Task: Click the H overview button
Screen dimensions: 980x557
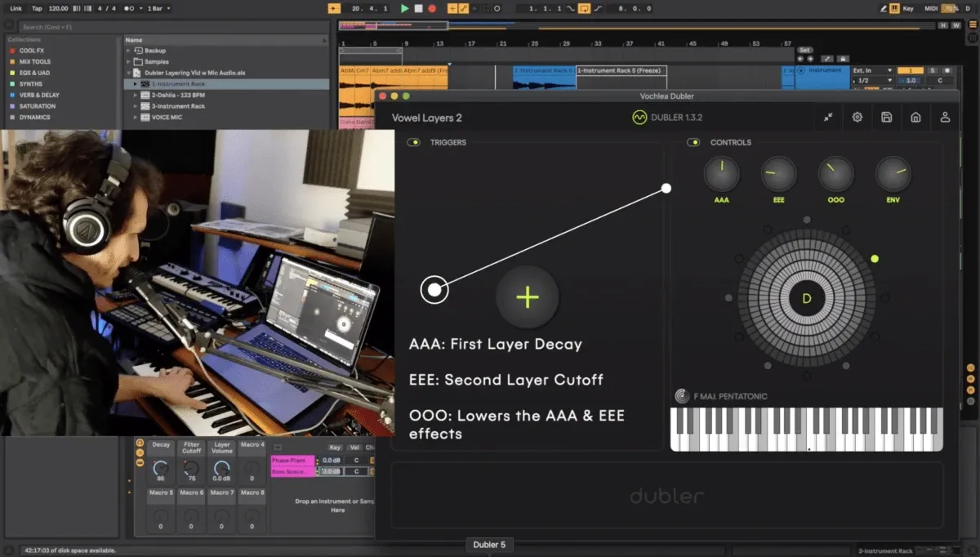Action: [944, 25]
